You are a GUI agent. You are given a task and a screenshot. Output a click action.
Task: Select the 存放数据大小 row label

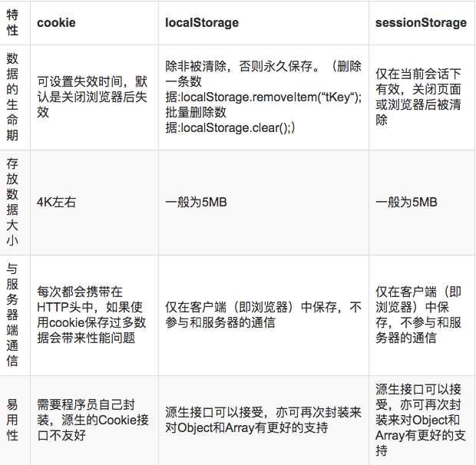(x=12, y=202)
